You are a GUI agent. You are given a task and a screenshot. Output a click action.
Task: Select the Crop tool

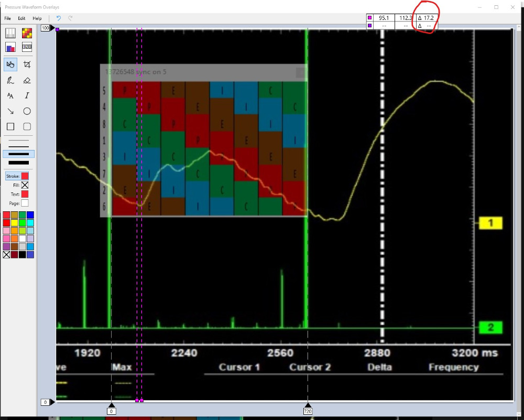[x=27, y=64]
